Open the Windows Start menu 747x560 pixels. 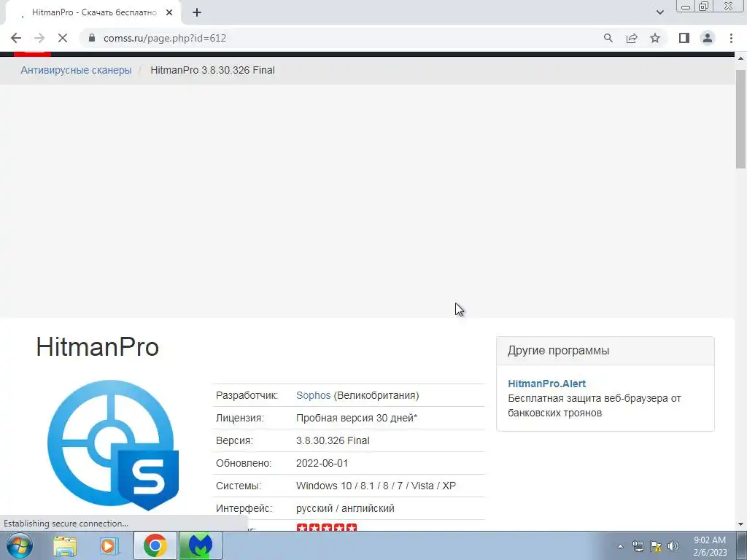pos(19,545)
